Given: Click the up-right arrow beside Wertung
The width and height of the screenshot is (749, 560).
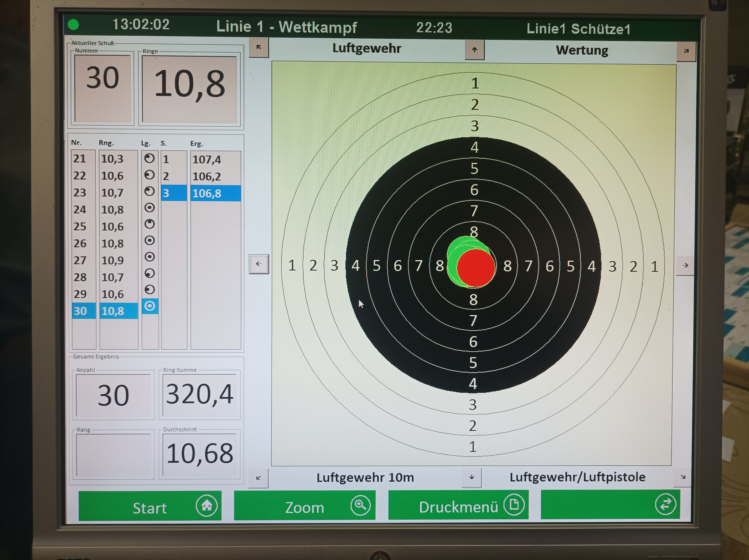Looking at the screenshot, I should 686,51.
